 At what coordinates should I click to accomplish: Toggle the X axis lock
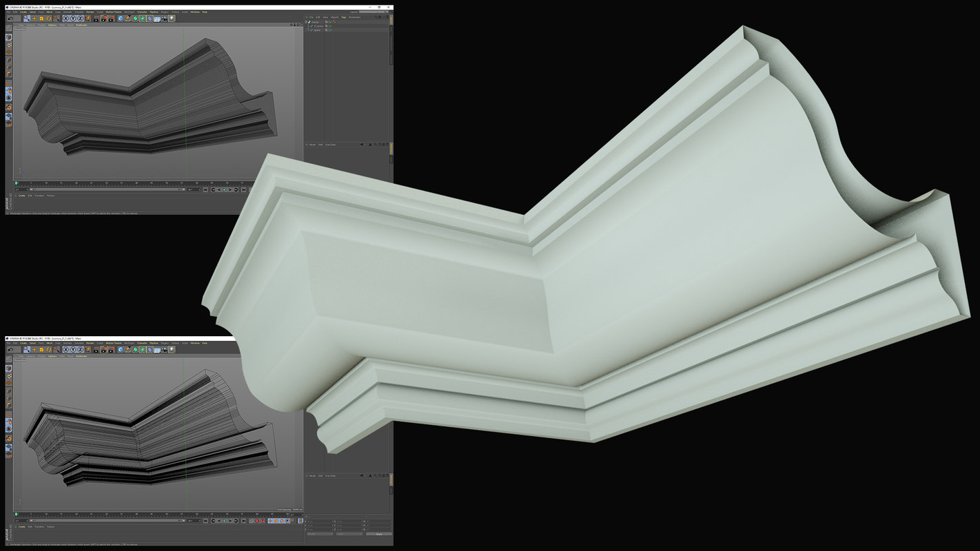pos(65,19)
